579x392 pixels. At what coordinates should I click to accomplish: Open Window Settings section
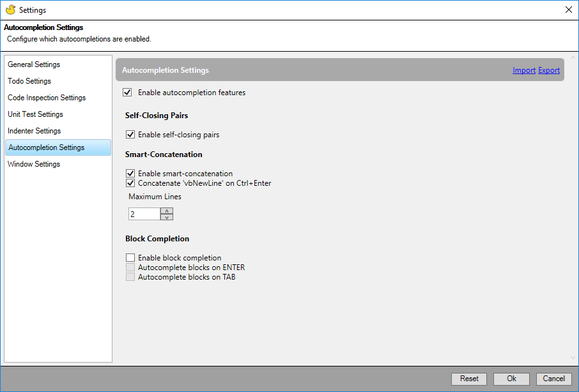click(33, 164)
